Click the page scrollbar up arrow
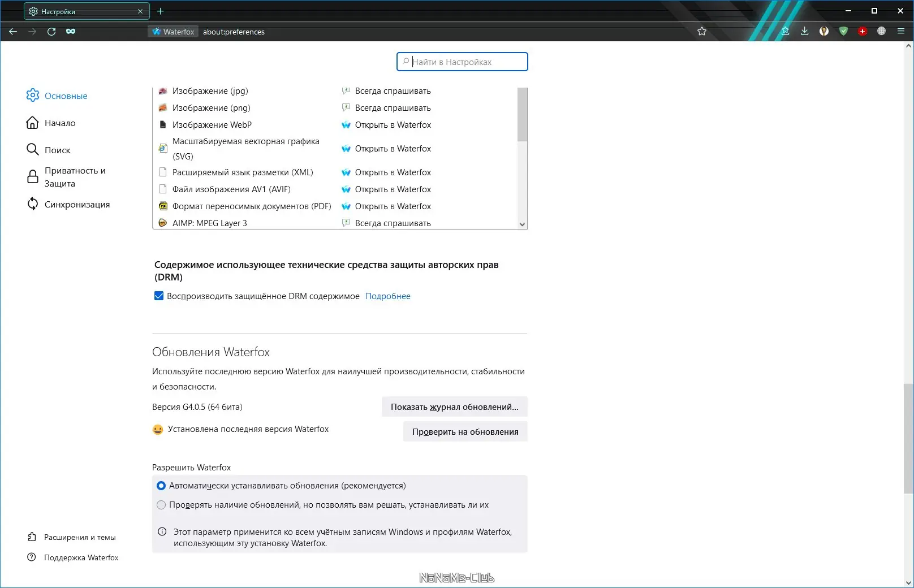 [909, 46]
